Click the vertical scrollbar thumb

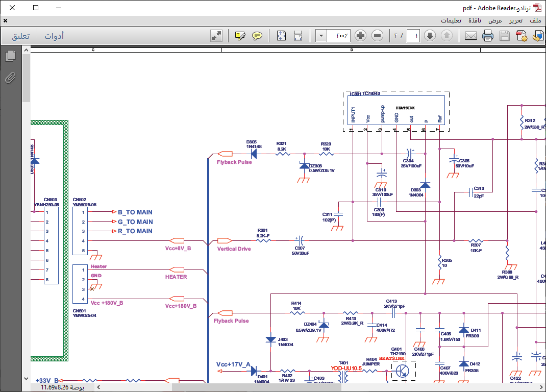[27, 78]
